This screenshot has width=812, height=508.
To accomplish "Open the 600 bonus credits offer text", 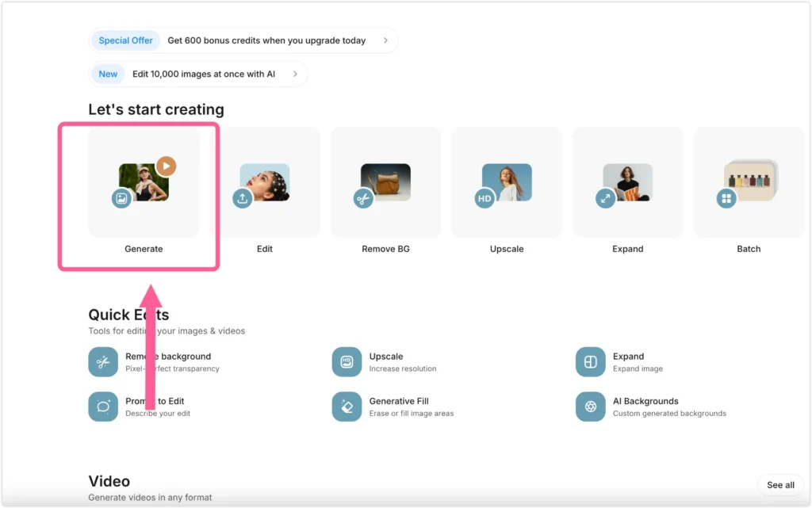I will point(266,40).
